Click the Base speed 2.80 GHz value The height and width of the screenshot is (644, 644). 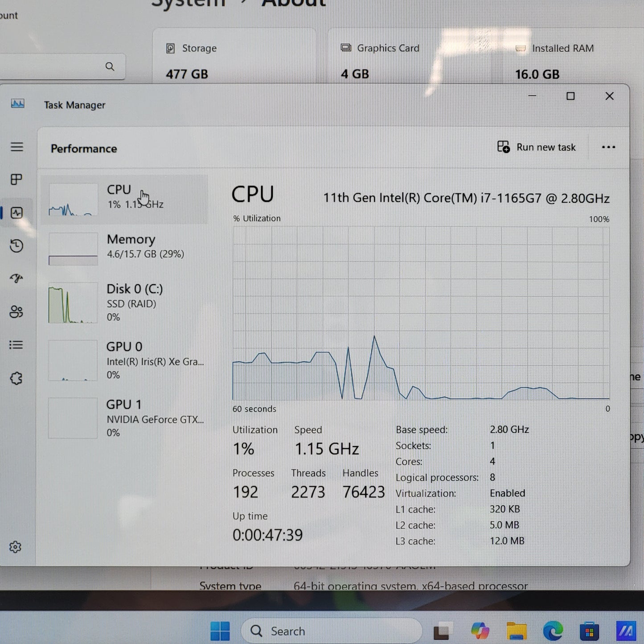click(x=509, y=430)
